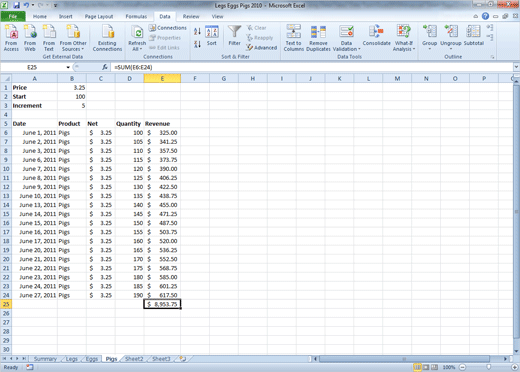Sort A to Z ascending
Viewport: 520px width, 372px height.
point(197,31)
